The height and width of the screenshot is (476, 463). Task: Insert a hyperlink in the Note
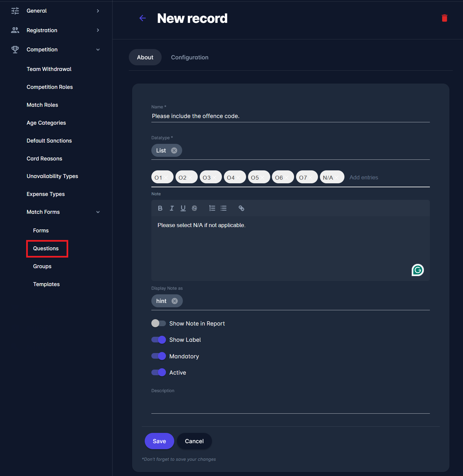click(241, 208)
